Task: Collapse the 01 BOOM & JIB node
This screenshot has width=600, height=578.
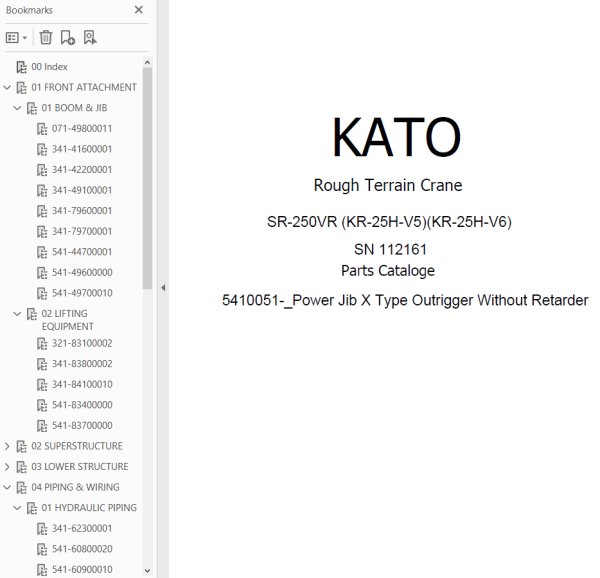Action: pyautogui.click(x=17, y=108)
